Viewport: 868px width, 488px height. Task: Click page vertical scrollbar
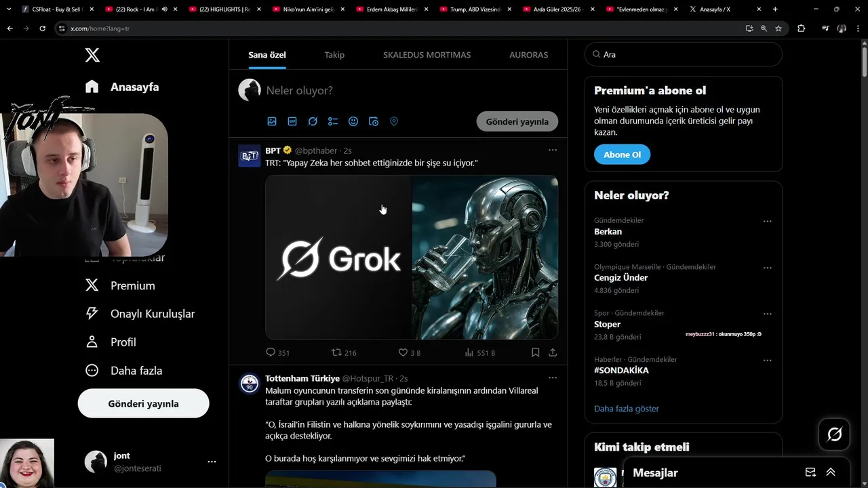tap(864, 61)
